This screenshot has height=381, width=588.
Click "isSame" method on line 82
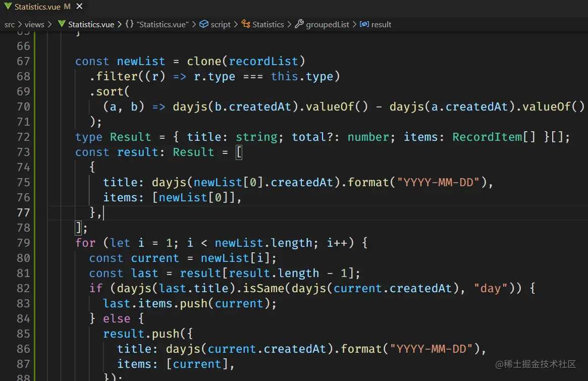pos(263,288)
